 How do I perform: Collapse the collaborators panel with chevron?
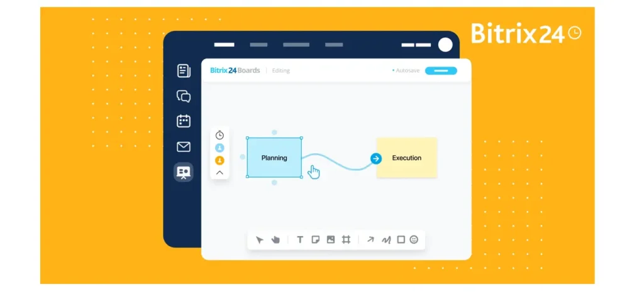point(219,172)
